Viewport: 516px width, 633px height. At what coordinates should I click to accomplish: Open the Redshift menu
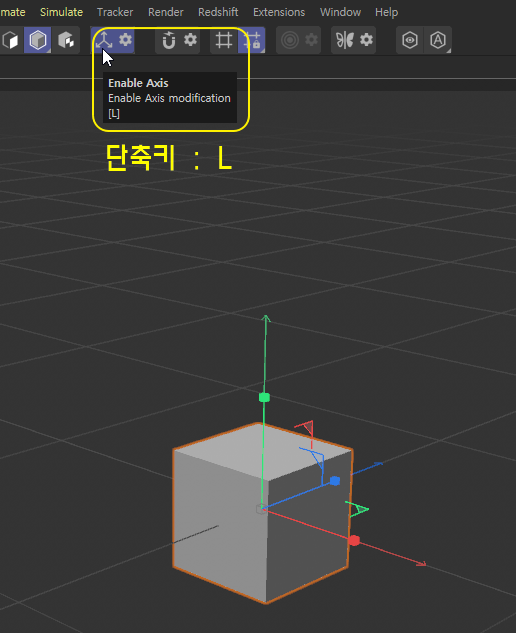[x=218, y=12]
